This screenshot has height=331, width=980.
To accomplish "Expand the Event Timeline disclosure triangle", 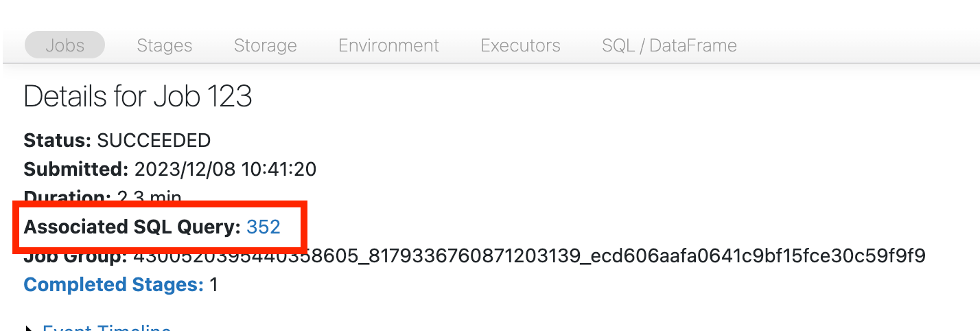I will pos(29,328).
